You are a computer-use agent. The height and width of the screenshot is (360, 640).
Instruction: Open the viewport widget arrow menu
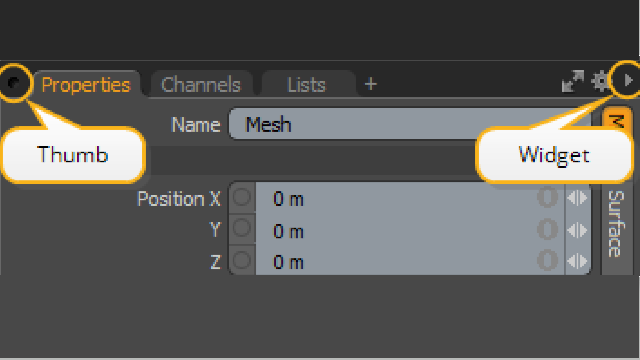coord(628,80)
